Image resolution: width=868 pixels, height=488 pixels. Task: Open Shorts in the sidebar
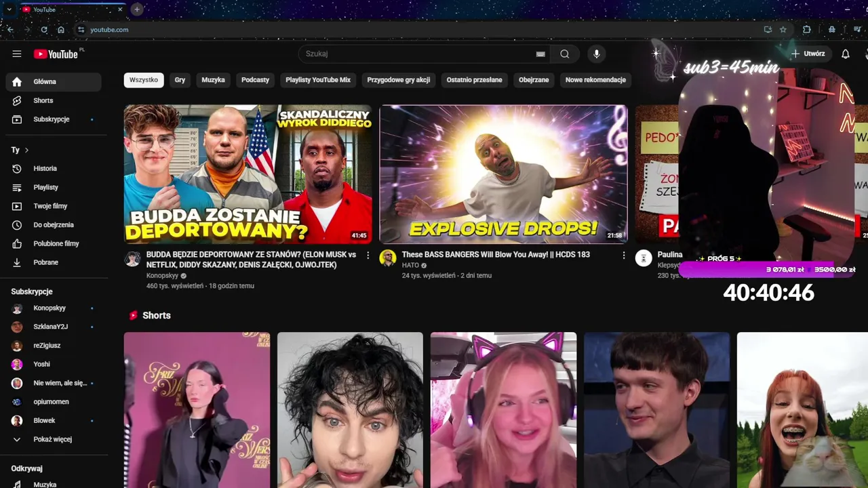click(x=54, y=100)
